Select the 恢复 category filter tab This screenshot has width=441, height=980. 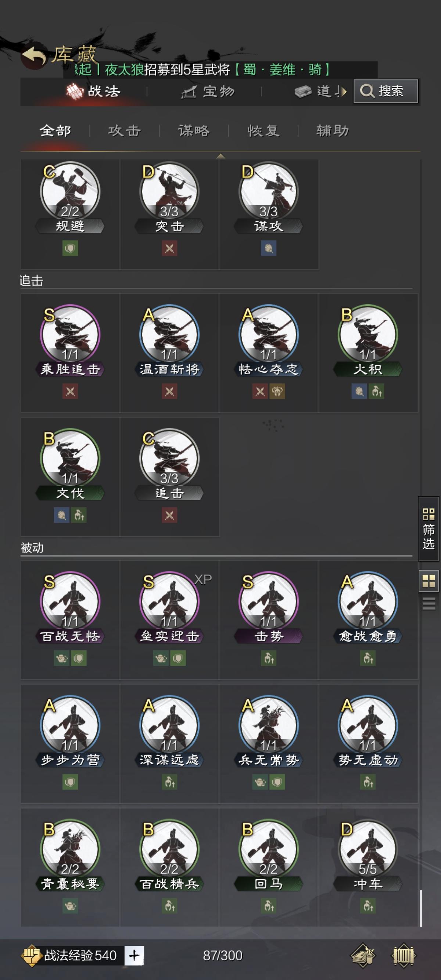click(263, 131)
